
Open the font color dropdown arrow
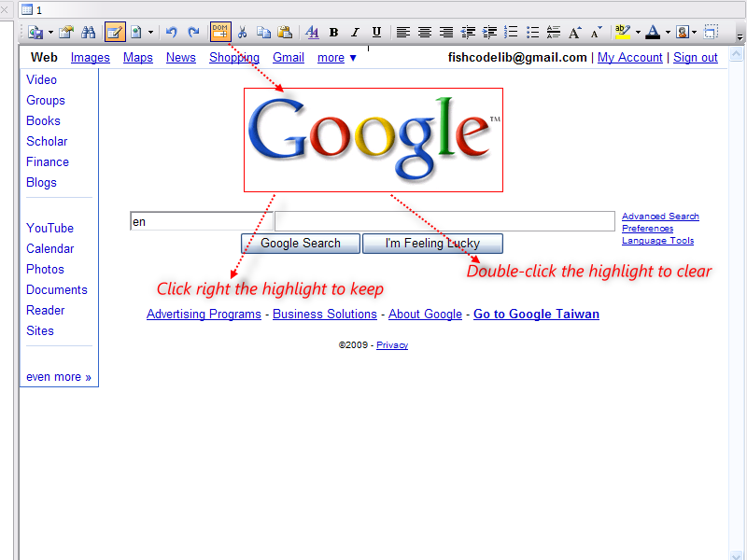668,33
